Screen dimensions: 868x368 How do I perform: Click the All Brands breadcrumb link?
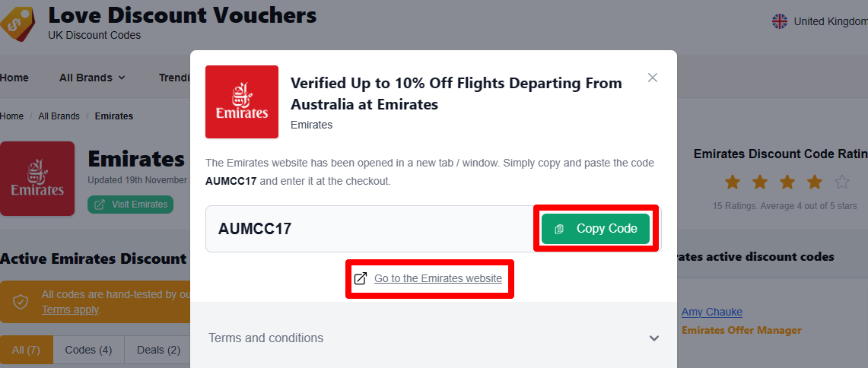(x=59, y=116)
